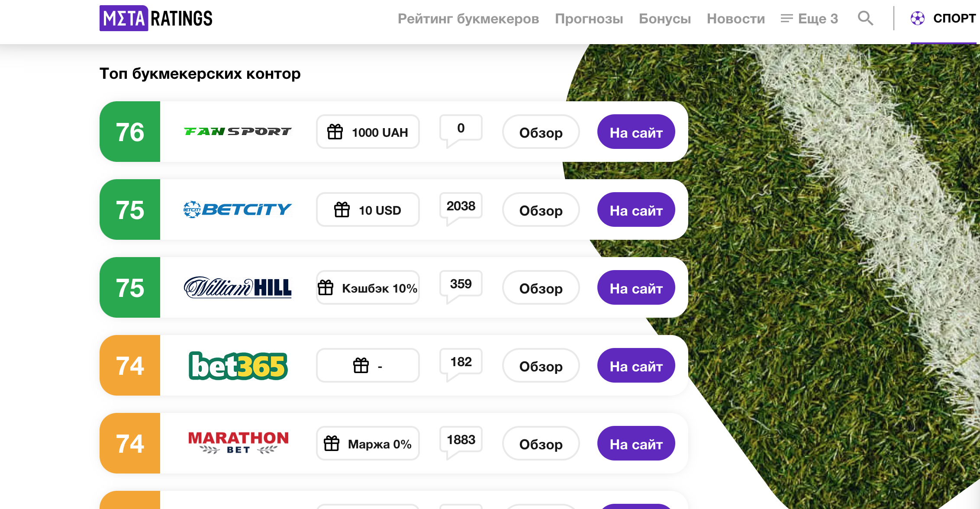
Task: Click the hamburger lines icon beside Еще 3
Action: click(x=787, y=18)
